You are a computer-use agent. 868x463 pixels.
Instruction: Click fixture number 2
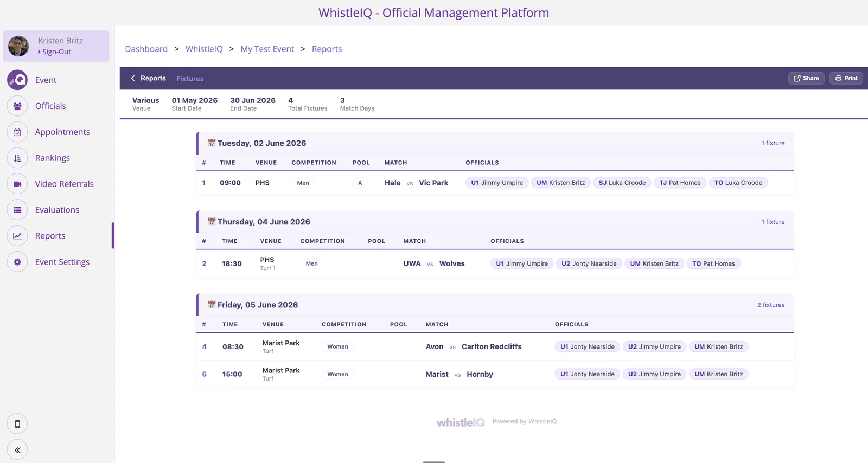tap(205, 263)
